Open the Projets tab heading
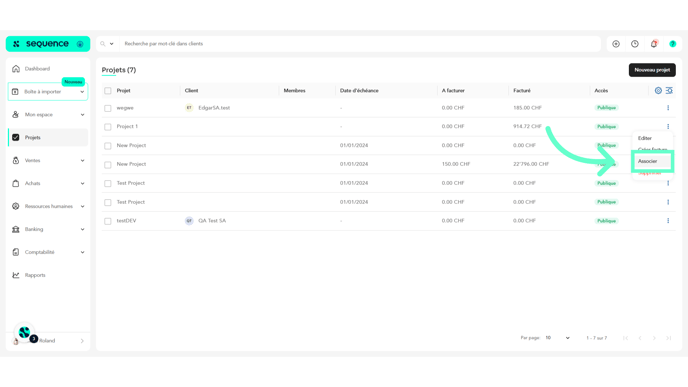 (x=119, y=70)
